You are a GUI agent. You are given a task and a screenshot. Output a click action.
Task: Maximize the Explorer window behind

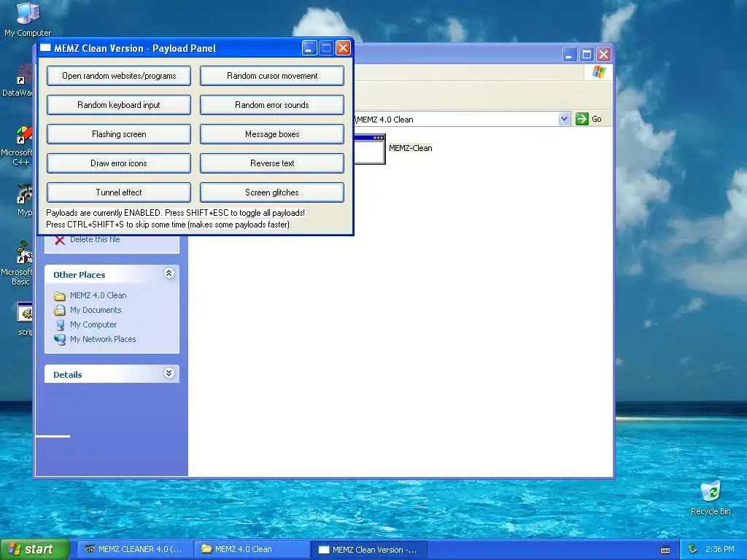tap(587, 54)
